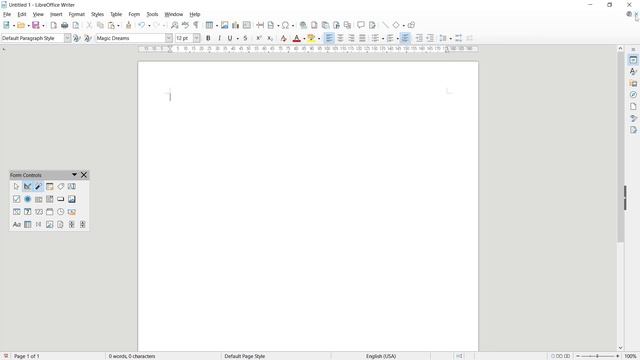Viewport: 640px width, 360px height.
Task: Open Form Controls toolbar options arrow
Action: pyautogui.click(x=74, y=175)
